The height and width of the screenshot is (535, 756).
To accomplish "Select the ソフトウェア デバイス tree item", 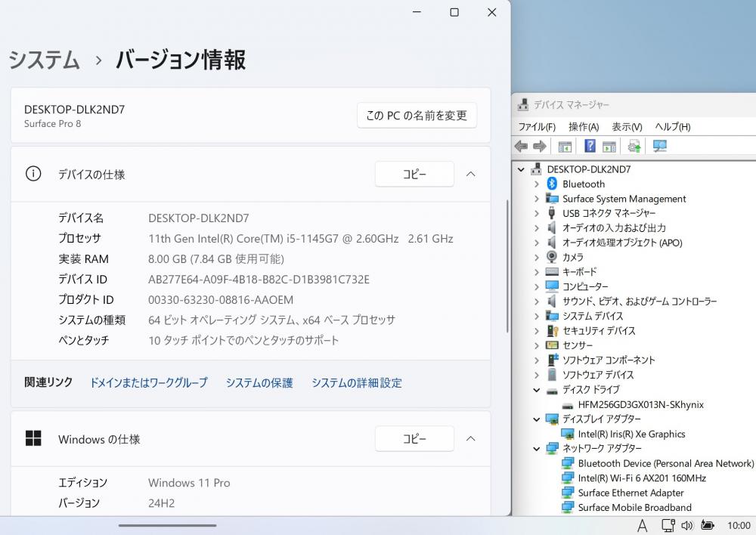I will coord(598,375).
